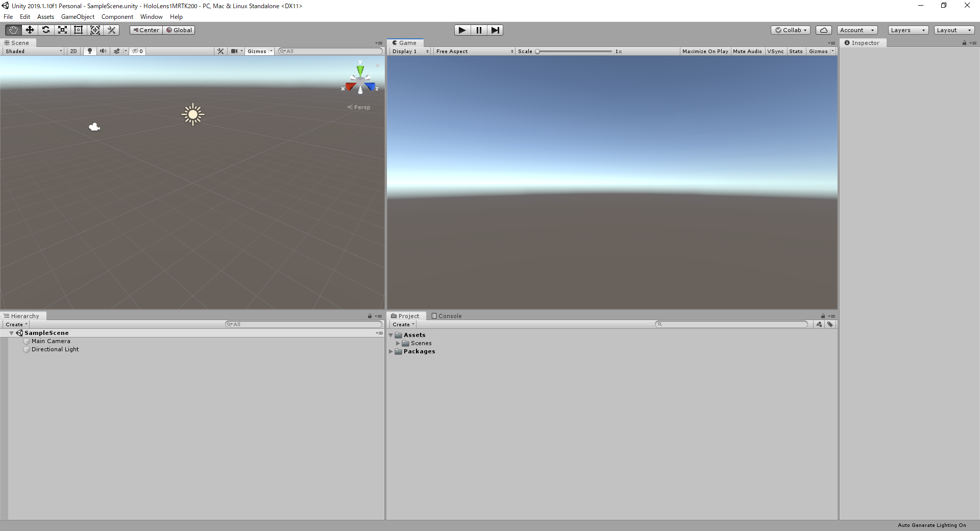Select Main Camera in Hierarchy
This screenshot has width=980, height=531.
click(x=51, y=341)
